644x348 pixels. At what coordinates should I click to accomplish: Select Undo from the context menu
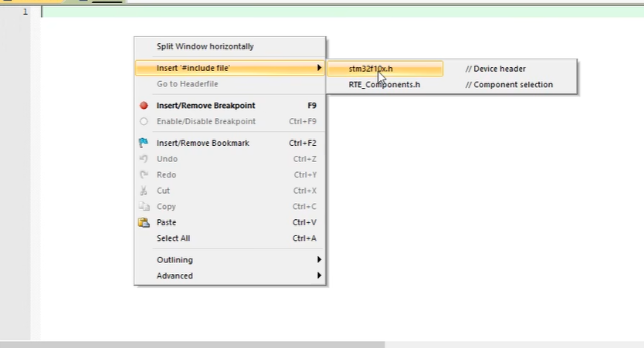(230, 159)
